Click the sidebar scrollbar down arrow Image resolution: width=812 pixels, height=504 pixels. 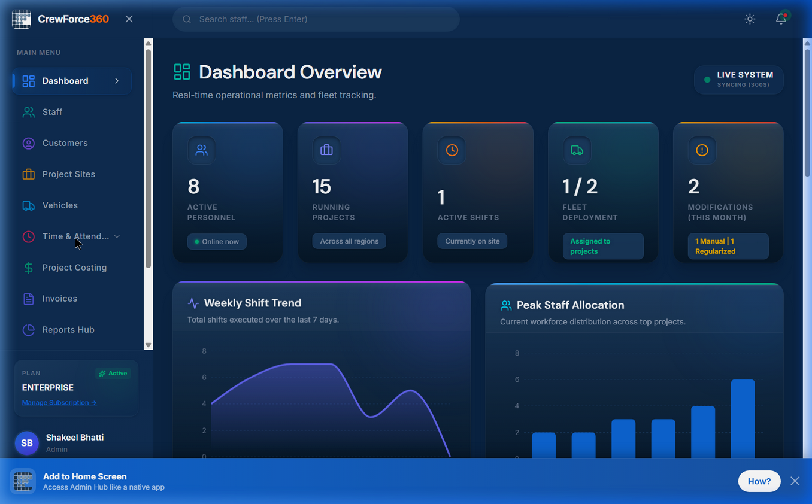[x=149, y=345]
